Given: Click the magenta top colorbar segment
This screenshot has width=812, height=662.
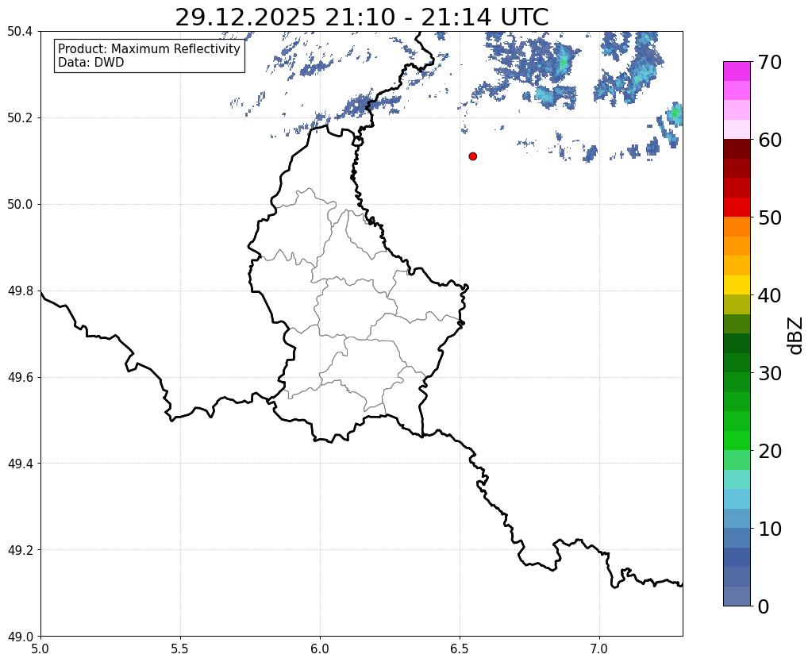Looking at the screenshot, I should click(737, 71).
